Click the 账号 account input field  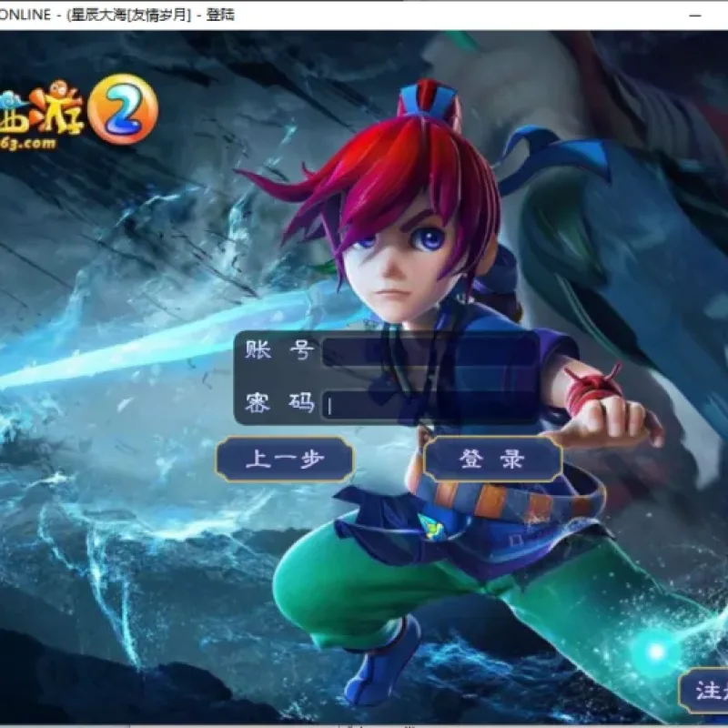pyautogui.click(x=430, y=351)
